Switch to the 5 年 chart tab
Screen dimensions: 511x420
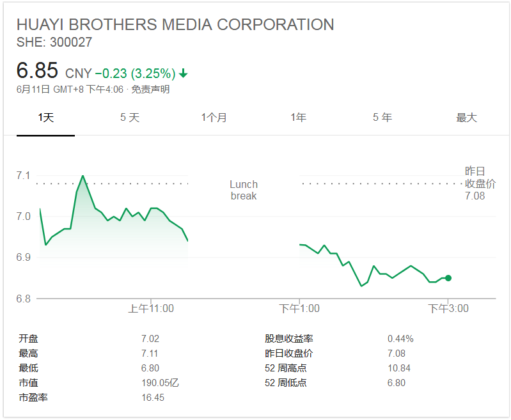click(x=382, y=118)
